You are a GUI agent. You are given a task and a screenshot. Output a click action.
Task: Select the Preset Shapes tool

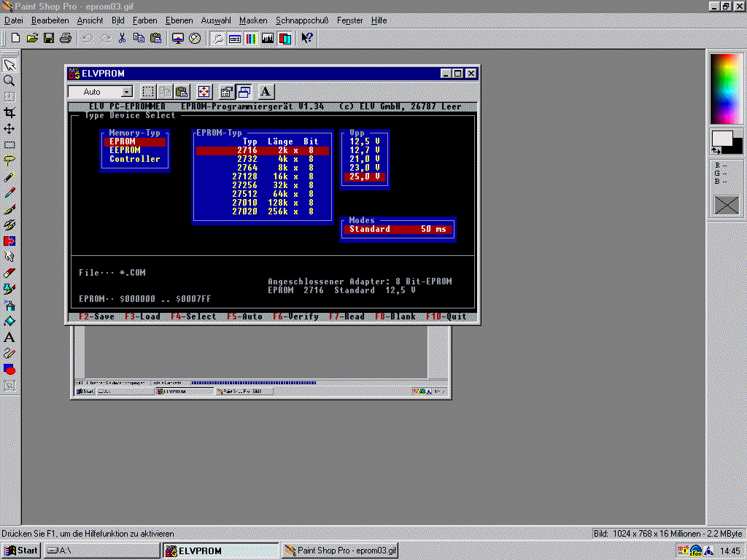(x=9, y=369)
